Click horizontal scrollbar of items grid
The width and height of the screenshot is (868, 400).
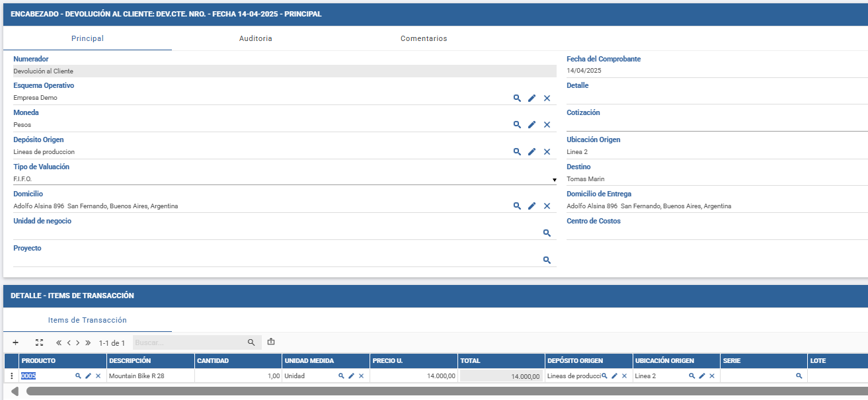point(447,391)
